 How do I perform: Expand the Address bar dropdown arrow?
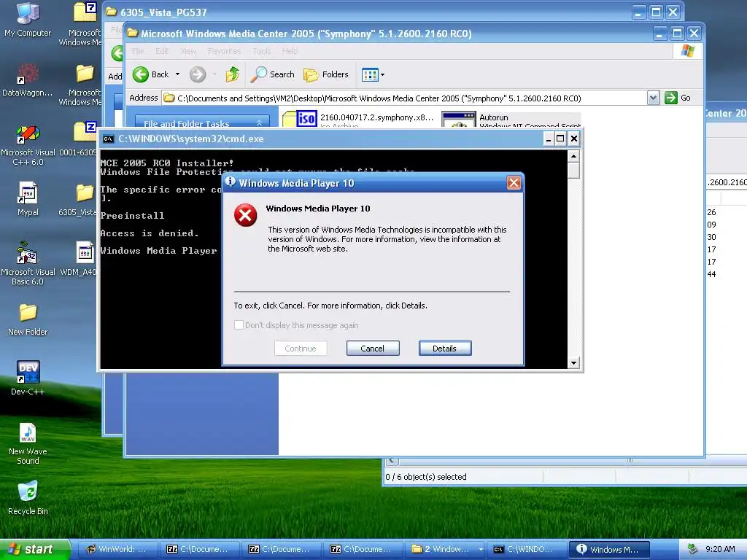click(x=653, y=98)
